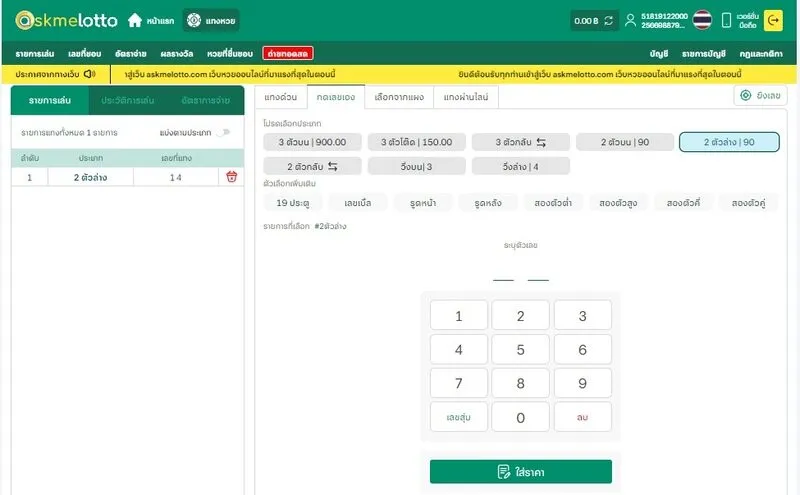Click the yellow logout icon
Screen dimensions: 800x495
coord(773,20)
